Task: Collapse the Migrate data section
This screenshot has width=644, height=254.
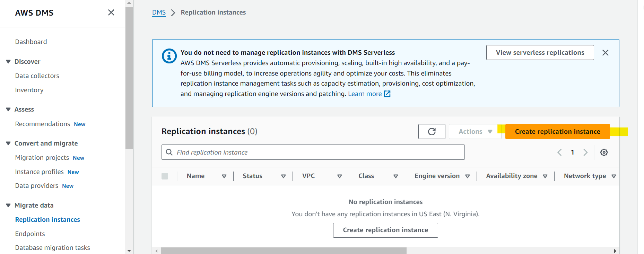Action: [8, 205]
